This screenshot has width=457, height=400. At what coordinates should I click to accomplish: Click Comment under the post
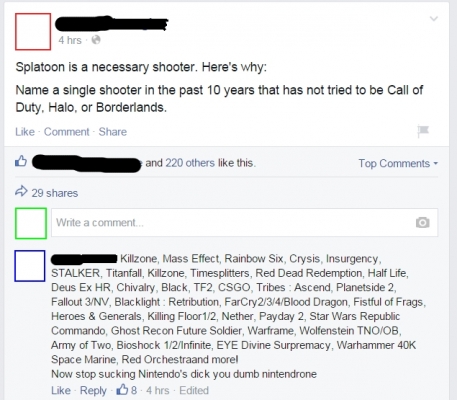point(67,132)
